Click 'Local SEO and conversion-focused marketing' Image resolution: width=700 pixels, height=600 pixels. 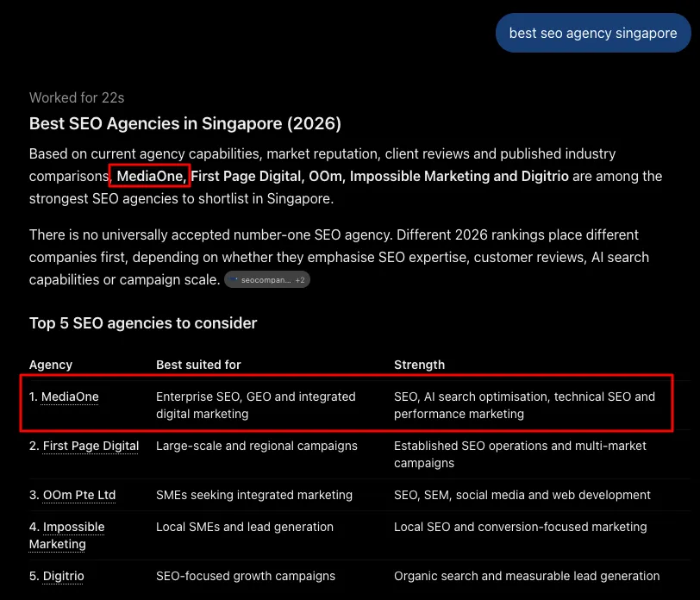tap(520, 527)
